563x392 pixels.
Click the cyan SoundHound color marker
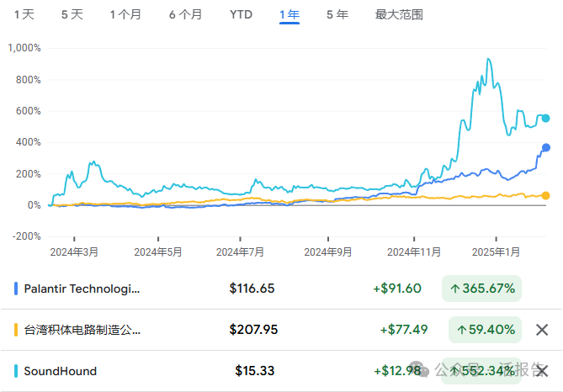(16, 371)
